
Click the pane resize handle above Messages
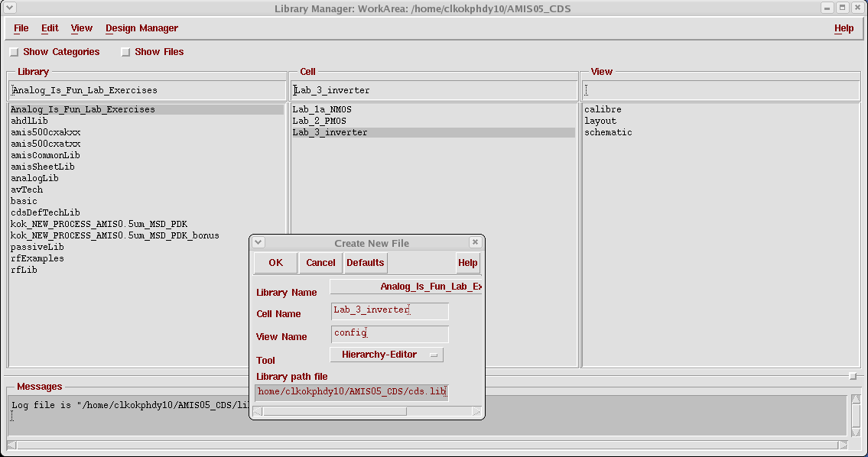tap(853, 376)
